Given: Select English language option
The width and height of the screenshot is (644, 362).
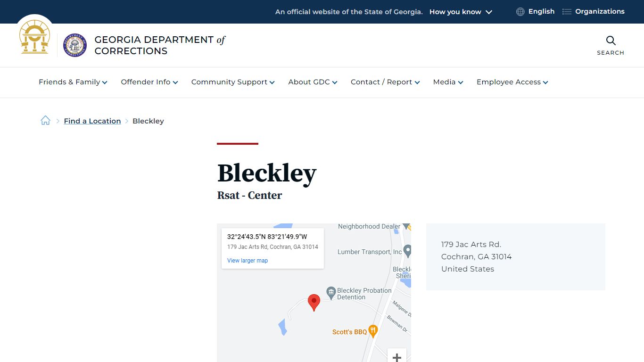Looking at the screenshot, I should click(x=541, y=12).
